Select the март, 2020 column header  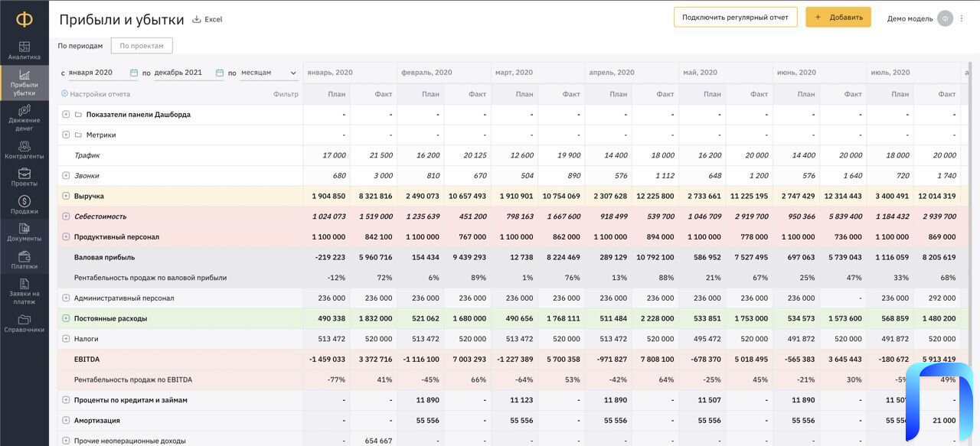click(537, 73)
